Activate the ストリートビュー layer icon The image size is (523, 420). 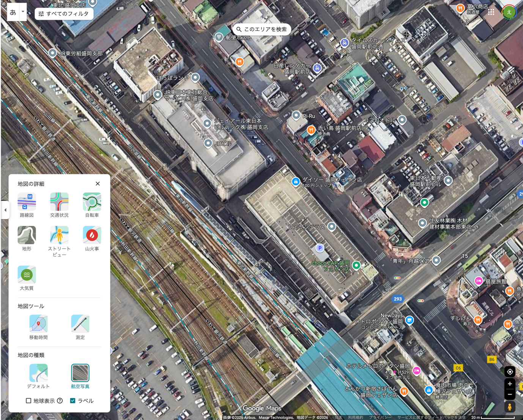point(59,235)
